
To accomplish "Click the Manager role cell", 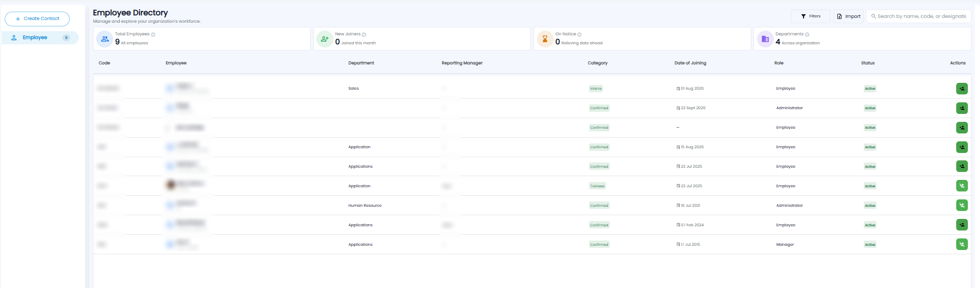I will (785, 245).
